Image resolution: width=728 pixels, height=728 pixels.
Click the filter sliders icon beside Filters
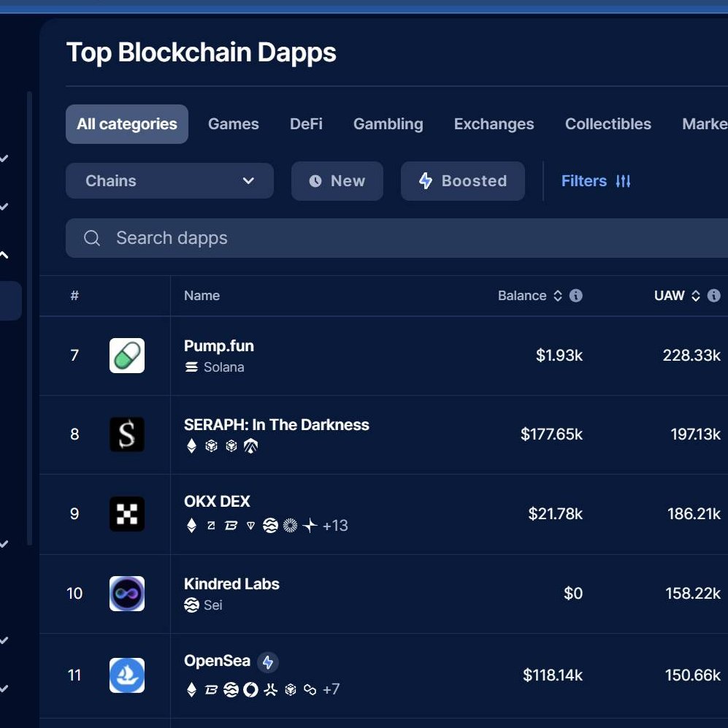623,181
